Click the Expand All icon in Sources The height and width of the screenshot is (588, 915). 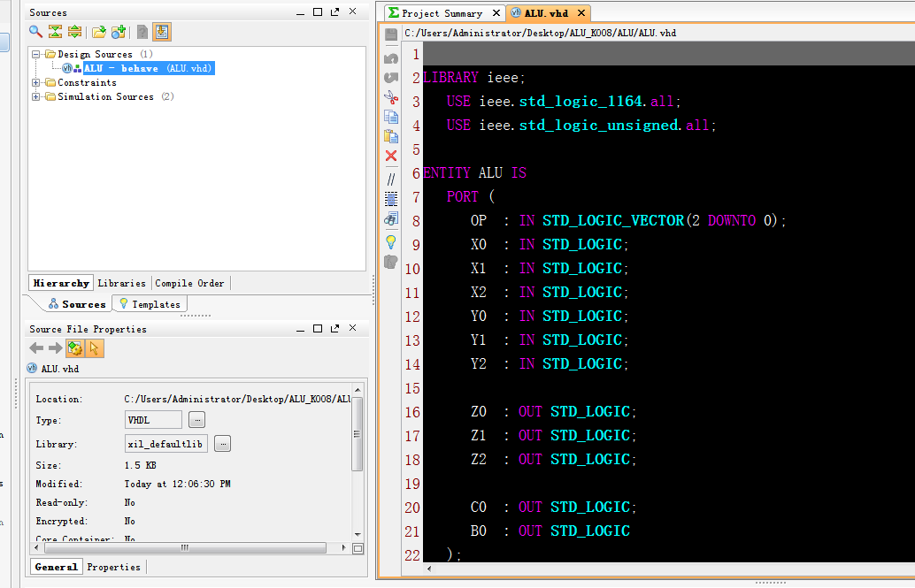point(74,32)
